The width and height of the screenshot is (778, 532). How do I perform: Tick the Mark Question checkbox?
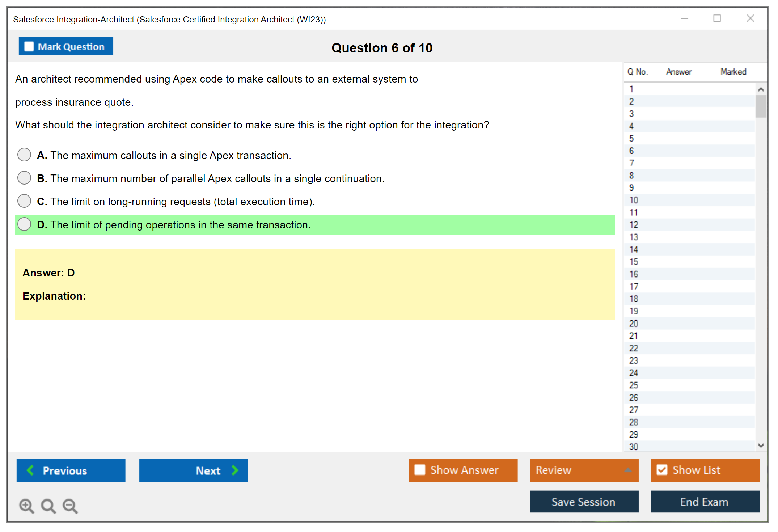click(29, 46)
